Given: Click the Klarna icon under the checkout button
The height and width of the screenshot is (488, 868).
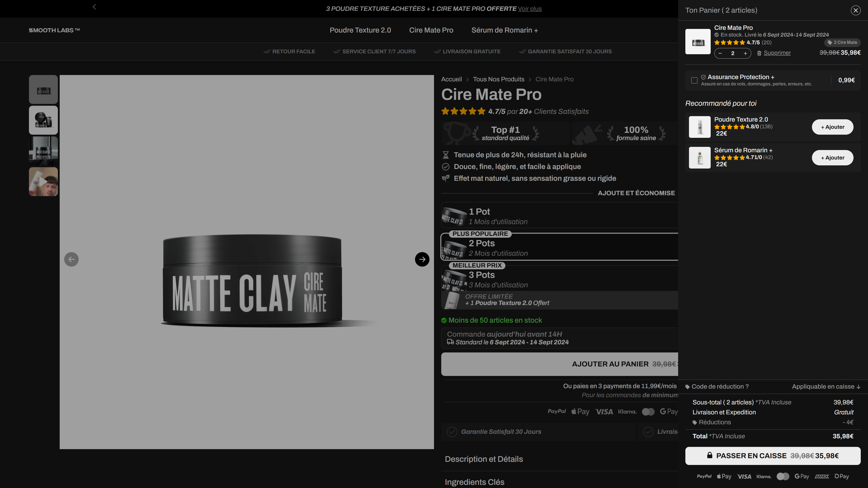Looking at the screenshot, I should pyautogui.click(x=764, y=476).
